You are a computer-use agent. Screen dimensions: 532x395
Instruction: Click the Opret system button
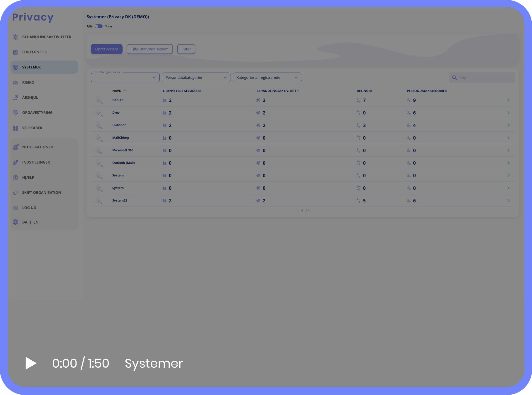coord(106,49)
